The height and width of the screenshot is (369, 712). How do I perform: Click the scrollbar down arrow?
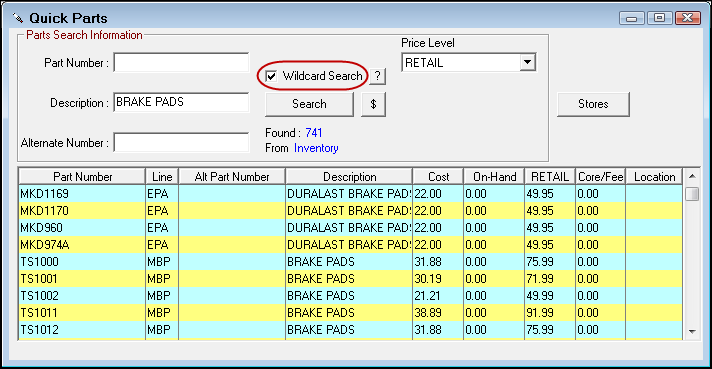(692, 332)
